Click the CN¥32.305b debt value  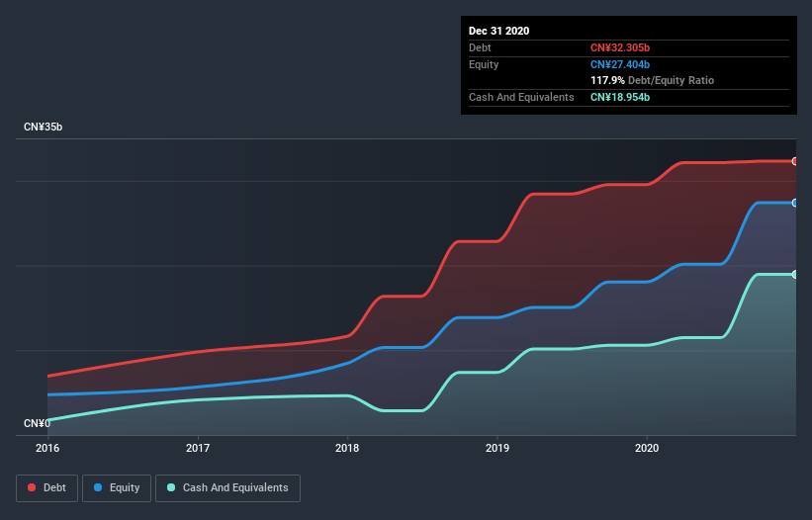pyautogui.click(x=620, y=47)
